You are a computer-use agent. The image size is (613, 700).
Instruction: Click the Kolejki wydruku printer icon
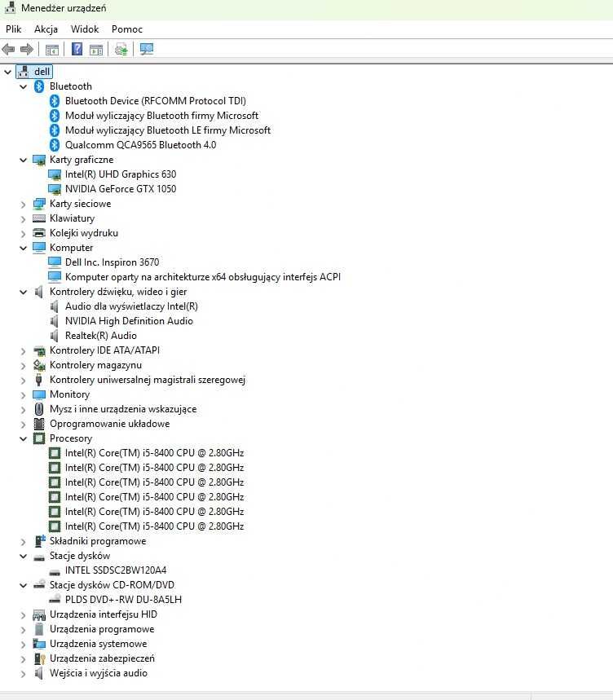tap(39, 233)
